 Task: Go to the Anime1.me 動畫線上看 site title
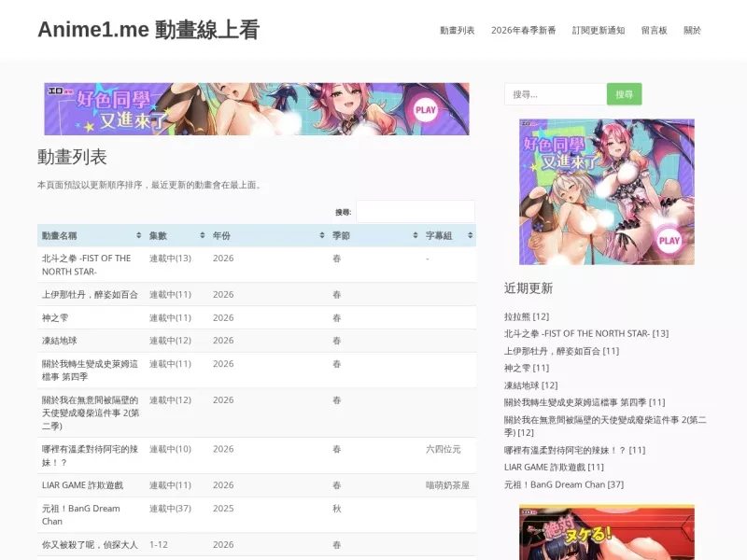point(148,30)
